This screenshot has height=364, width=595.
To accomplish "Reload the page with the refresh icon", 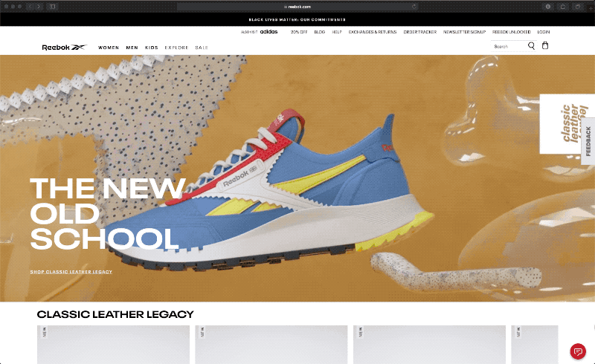I will tap(414, 7).
